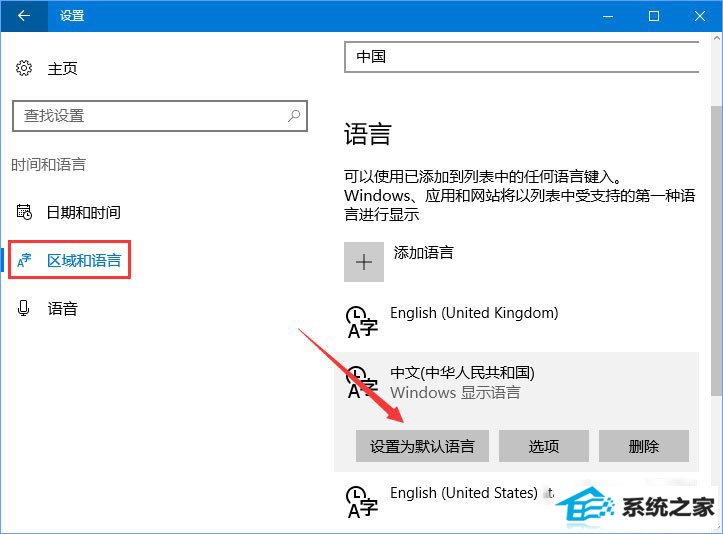Click the English (United States) language icon
The image size is (723, 534).
(362, 502)
